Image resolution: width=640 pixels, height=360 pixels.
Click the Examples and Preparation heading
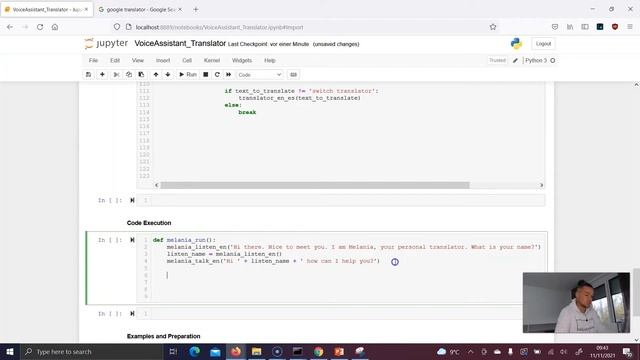(x=164, y=336)
